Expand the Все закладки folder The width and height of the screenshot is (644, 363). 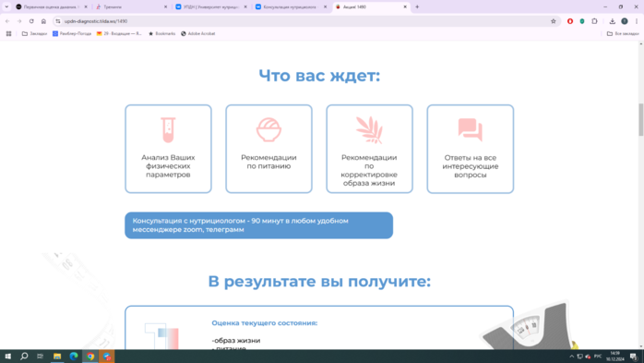[623, 33]
